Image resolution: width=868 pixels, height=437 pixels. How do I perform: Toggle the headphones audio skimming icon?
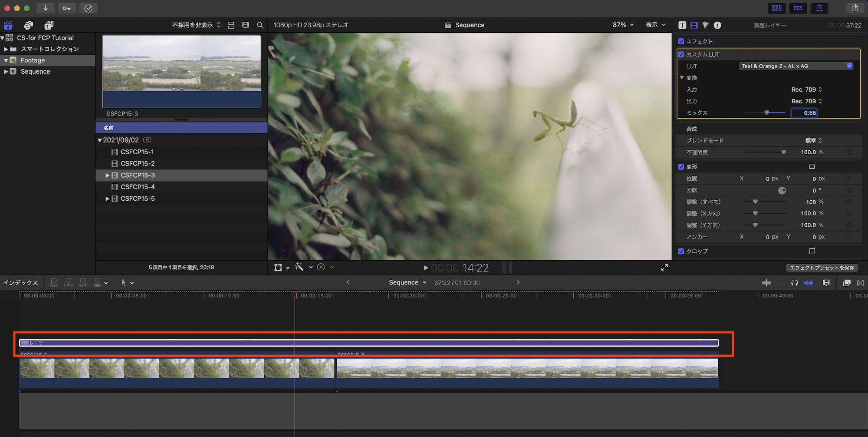coord(794,283)
